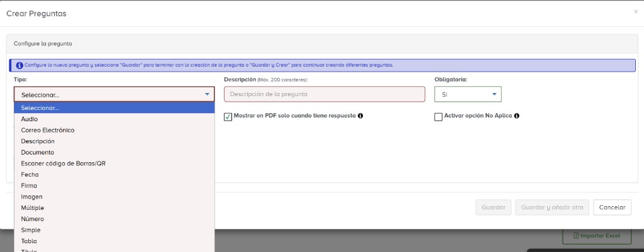Choose the Seleccionar... option in the list
This screenshot has width=644, height=252.
[114, 108]
